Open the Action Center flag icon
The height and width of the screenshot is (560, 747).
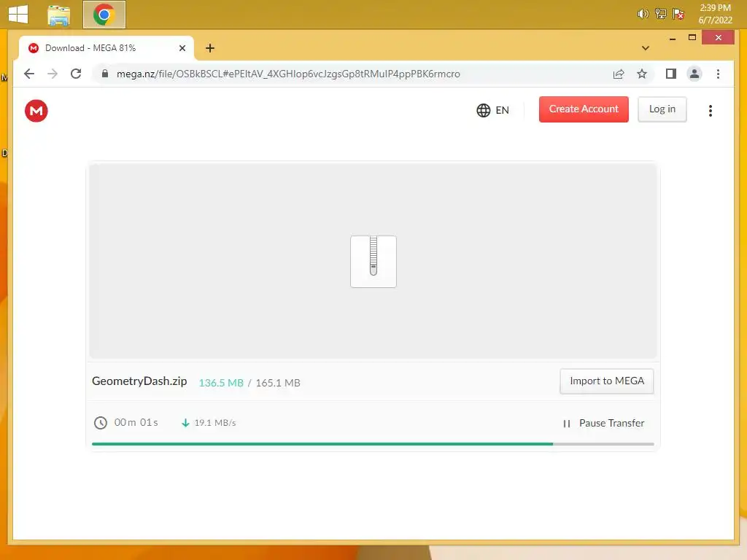[678, 14]
